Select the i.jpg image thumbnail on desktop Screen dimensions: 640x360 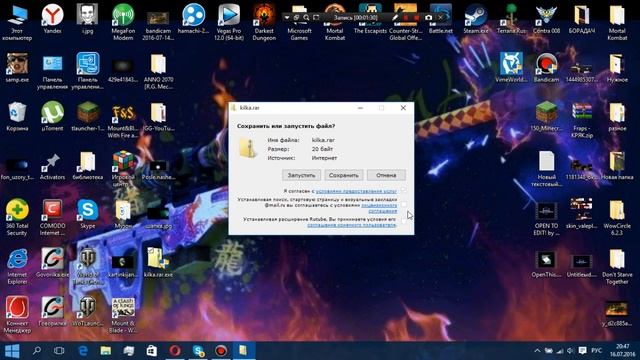point(87,19)
